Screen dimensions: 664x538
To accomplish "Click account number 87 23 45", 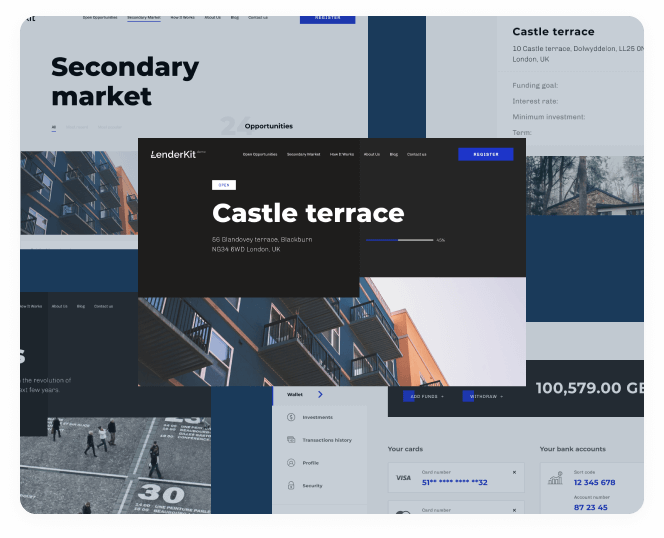I will pos(590,507).
